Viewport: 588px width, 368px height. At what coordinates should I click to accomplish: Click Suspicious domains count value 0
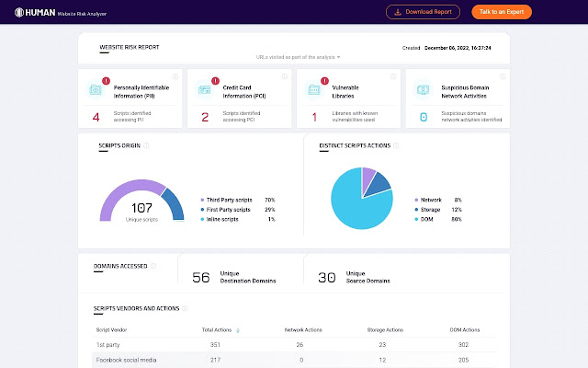(x=424, y=117)
